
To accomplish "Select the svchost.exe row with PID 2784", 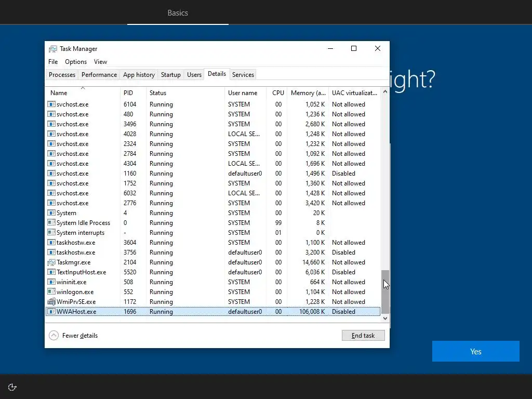I will pos(213,154).
